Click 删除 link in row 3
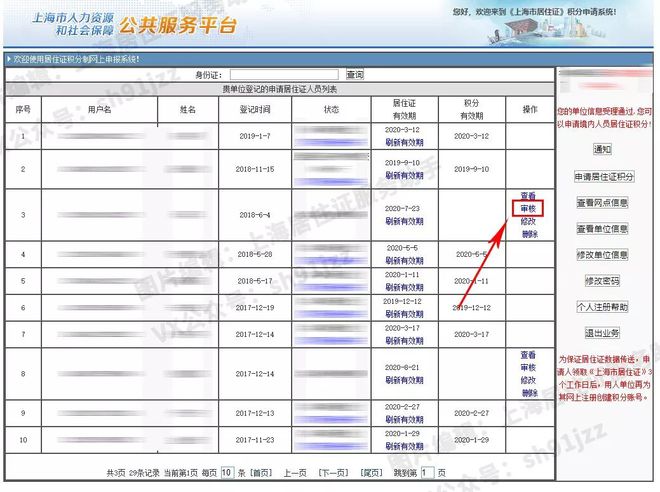660x492 pixels. (528, 234)
